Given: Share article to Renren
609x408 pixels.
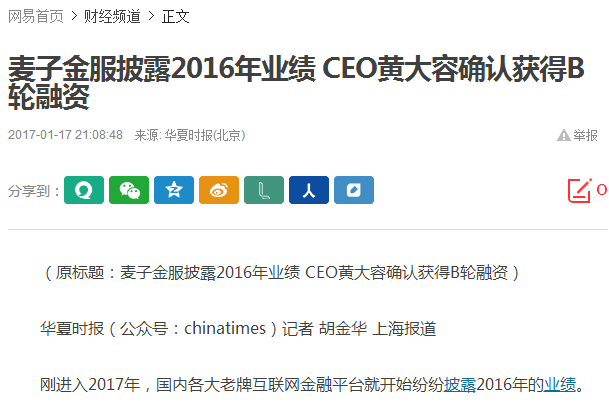Looking at the screenshot, I should click(309, 190).
